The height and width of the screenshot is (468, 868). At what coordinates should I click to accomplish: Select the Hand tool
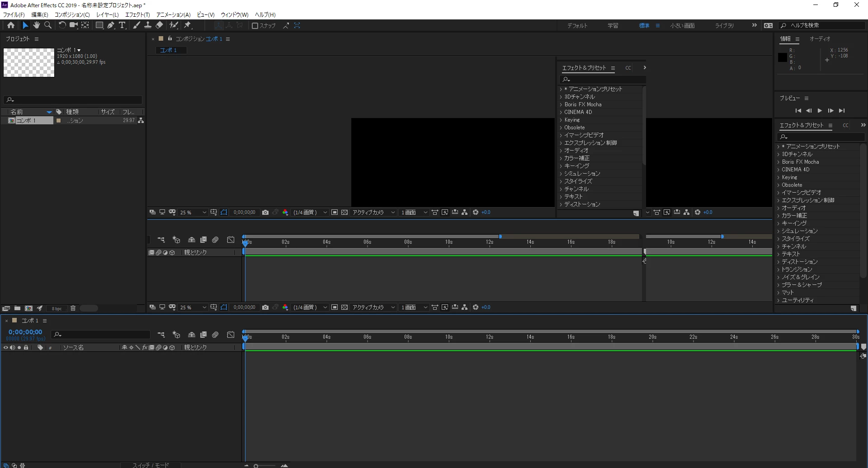pos(37,25)
